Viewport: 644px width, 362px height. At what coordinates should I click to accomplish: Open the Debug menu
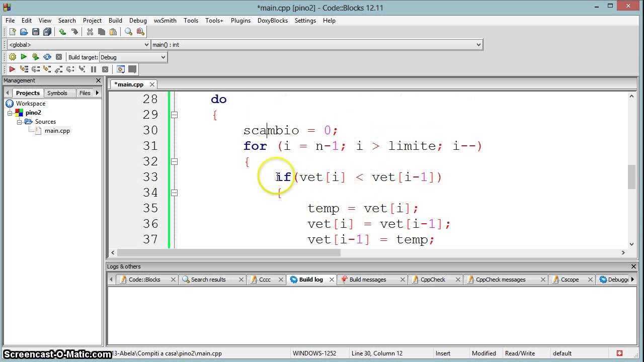(x=138, y=21)
